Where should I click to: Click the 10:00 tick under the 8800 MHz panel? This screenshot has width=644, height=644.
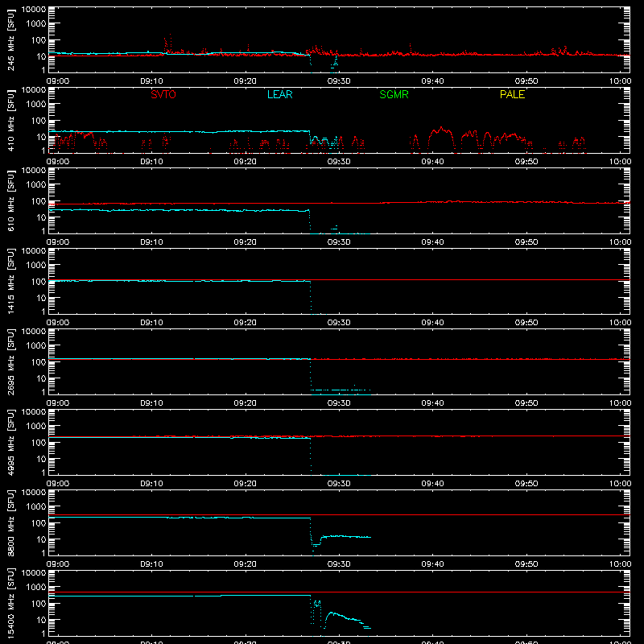point(620,564)
